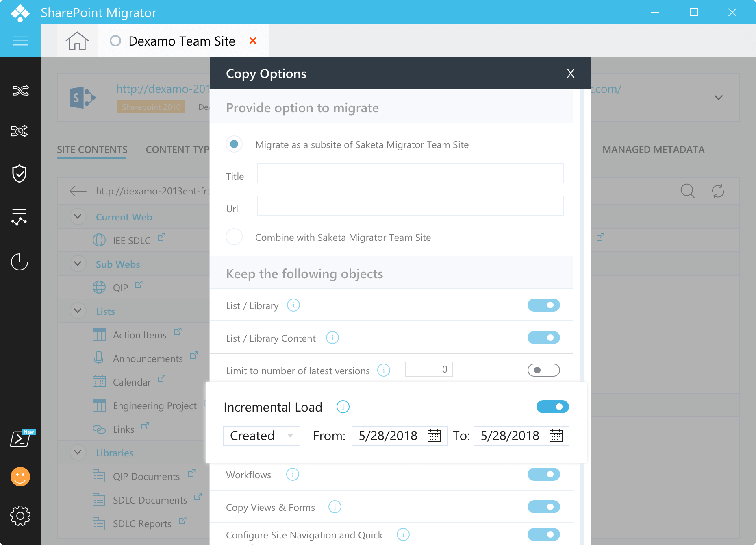Switch to MANAGED METADATA tab
Screen dimensions: 756x545
pos(653,150)
